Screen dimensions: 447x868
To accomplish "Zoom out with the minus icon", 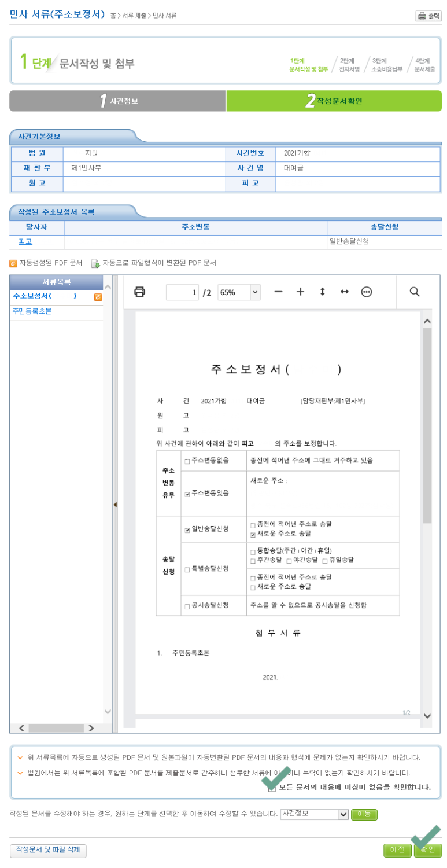I will pos(278,292).
